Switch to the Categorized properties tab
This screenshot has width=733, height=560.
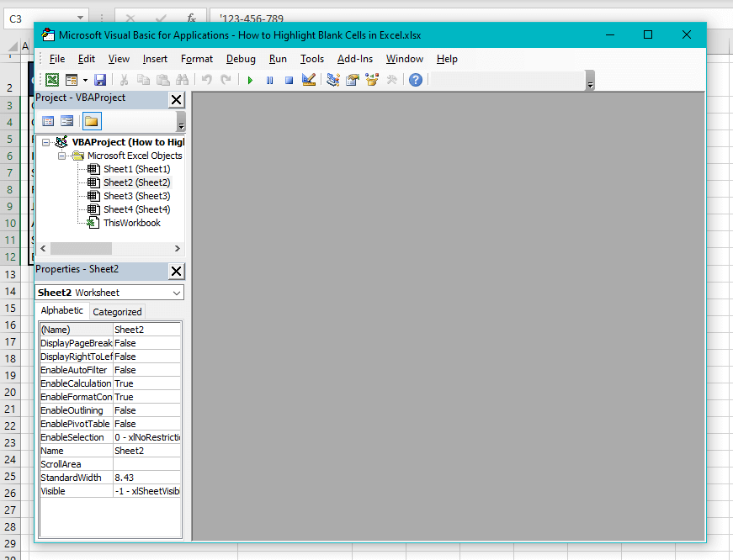[x=116, y=311]
